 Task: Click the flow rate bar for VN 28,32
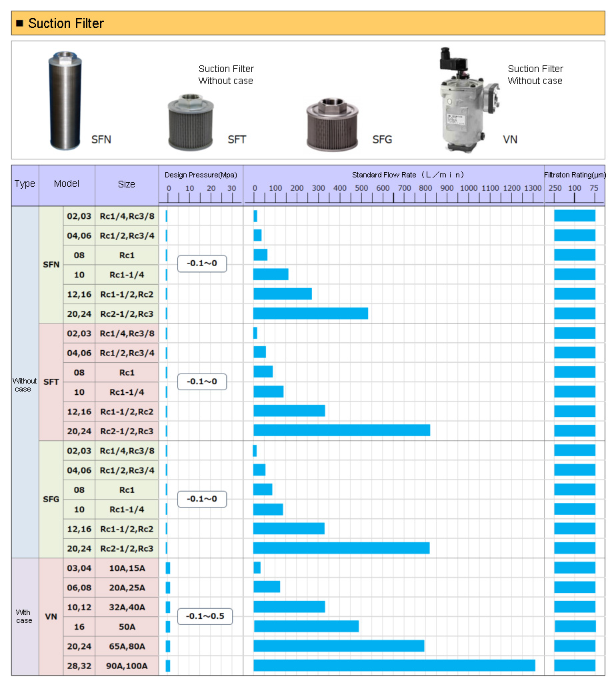click(394, 666)
